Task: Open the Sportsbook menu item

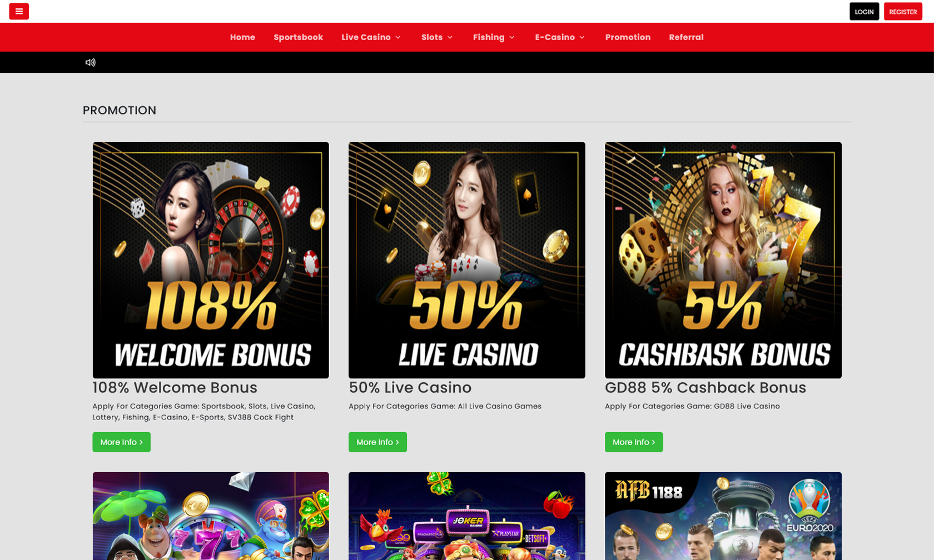Action: pos(298,37)
